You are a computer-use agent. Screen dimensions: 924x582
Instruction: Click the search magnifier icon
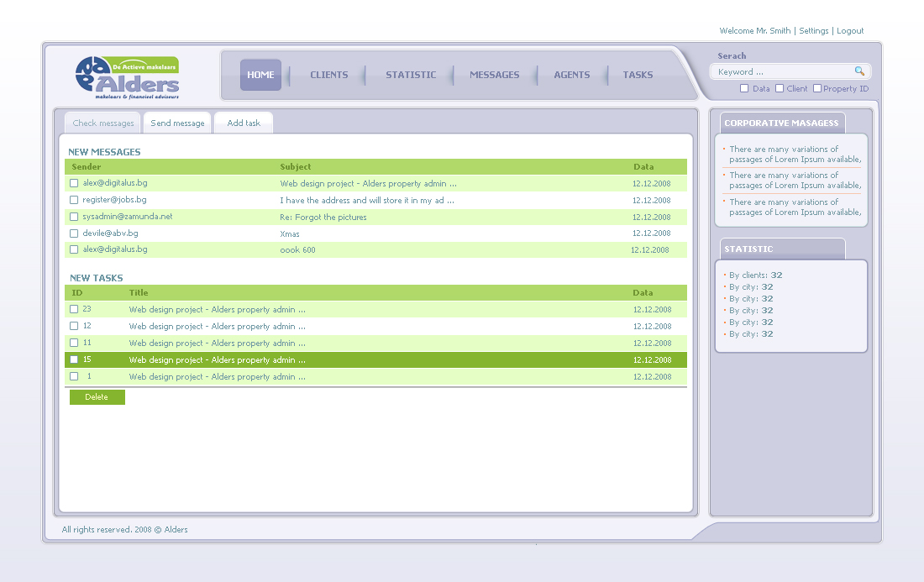pyautogui.click(x=859, y=71)
